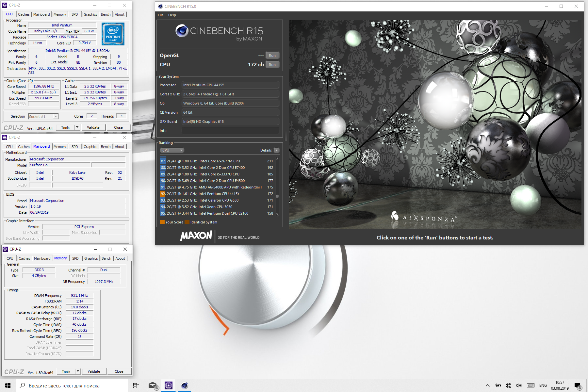588x392 pixels.
Task: Open volume control tray icon
Action: [519, 385]
